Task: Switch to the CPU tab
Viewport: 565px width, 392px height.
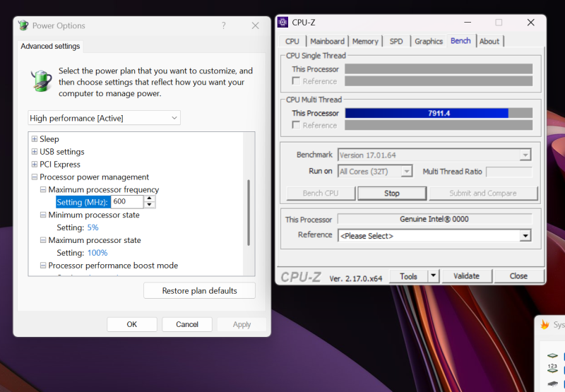Action: click(292, 42)
